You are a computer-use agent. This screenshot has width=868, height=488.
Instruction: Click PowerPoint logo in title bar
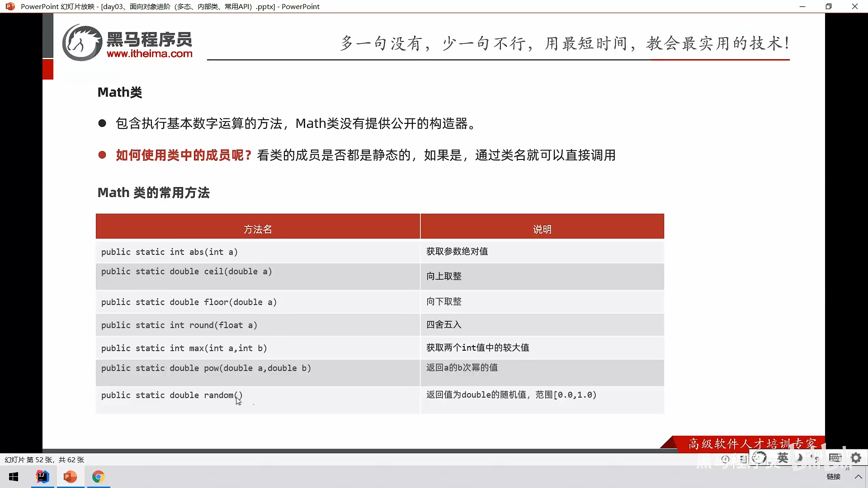tap(10, 6)
